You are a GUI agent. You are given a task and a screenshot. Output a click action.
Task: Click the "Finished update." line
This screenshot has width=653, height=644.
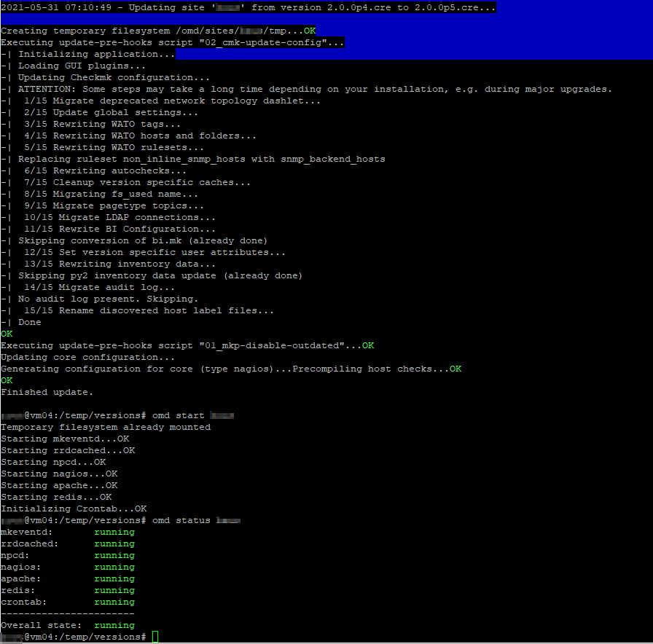coord(47,393)
